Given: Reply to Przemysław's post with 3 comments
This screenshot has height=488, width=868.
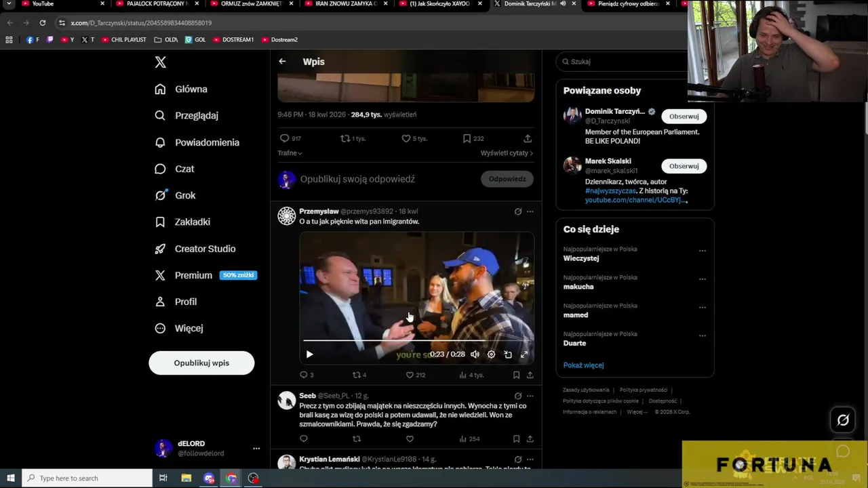Looking at the screenshot, I should (307, 375).
